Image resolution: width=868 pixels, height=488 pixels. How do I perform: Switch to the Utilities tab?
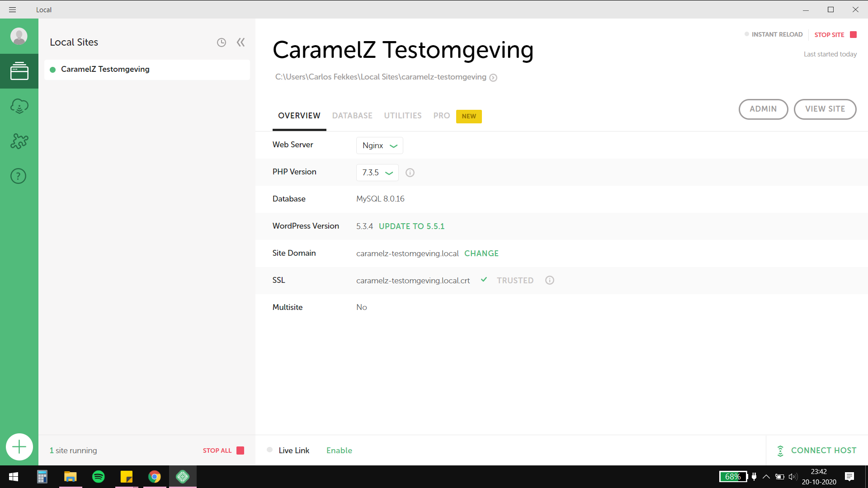pyautogui.click(x=402, y=116)
